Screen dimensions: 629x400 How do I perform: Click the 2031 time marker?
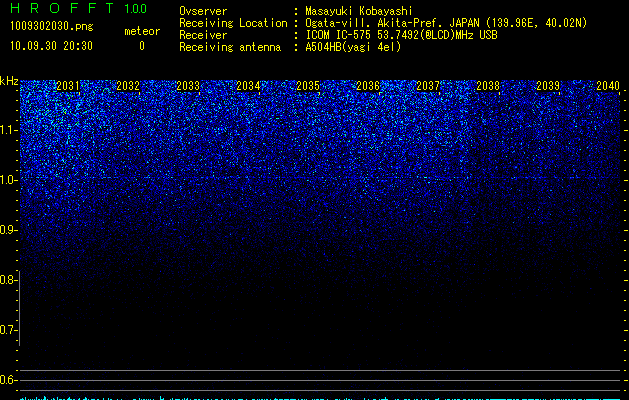point(68,86)
